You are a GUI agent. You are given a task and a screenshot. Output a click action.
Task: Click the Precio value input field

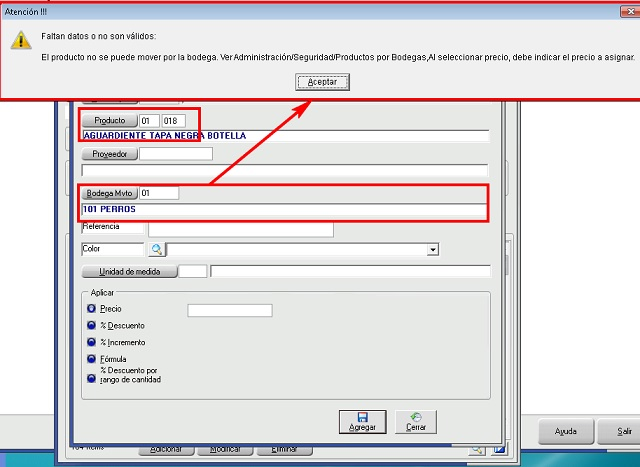[229, 310]
